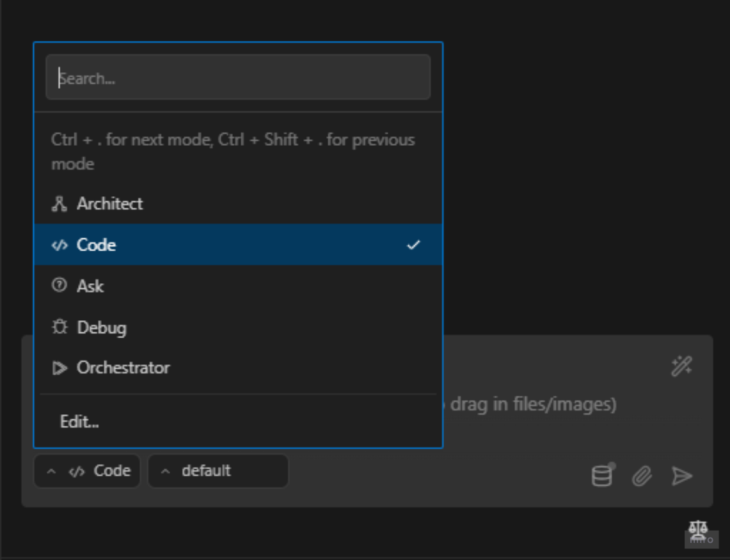
Task: Click the Ask question mark icon
Action: point(60,286)
